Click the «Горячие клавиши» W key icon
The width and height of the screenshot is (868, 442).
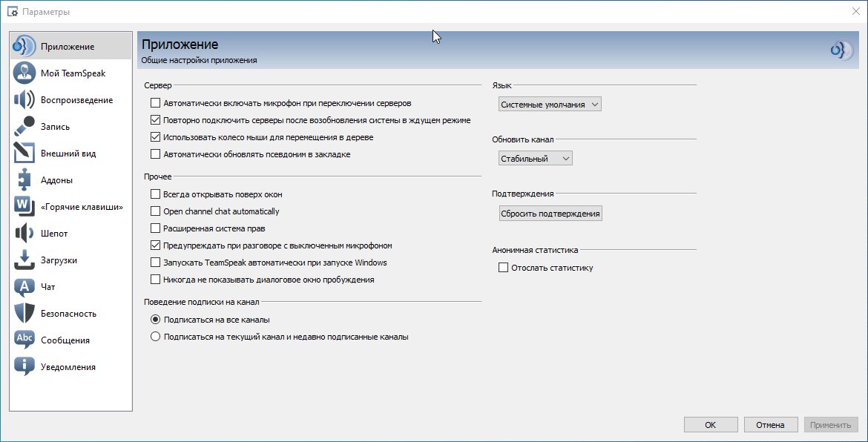24,206
